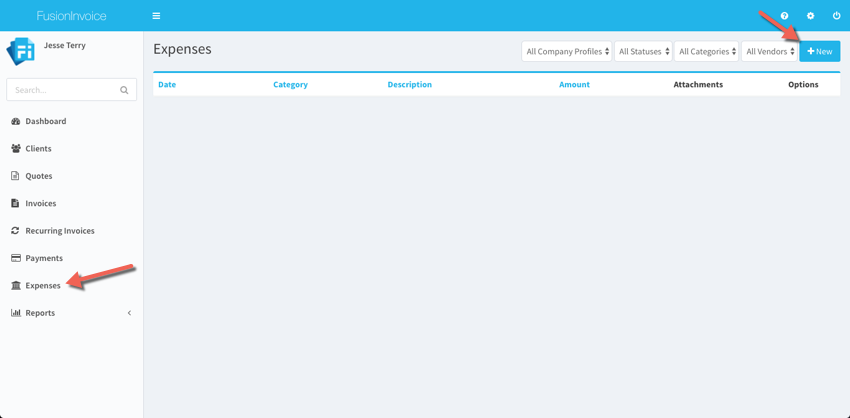The image size is (850, 418).
Task: Navigate to Payments in the sidebar
Action: pyautogui.click(x=44, y=258)
